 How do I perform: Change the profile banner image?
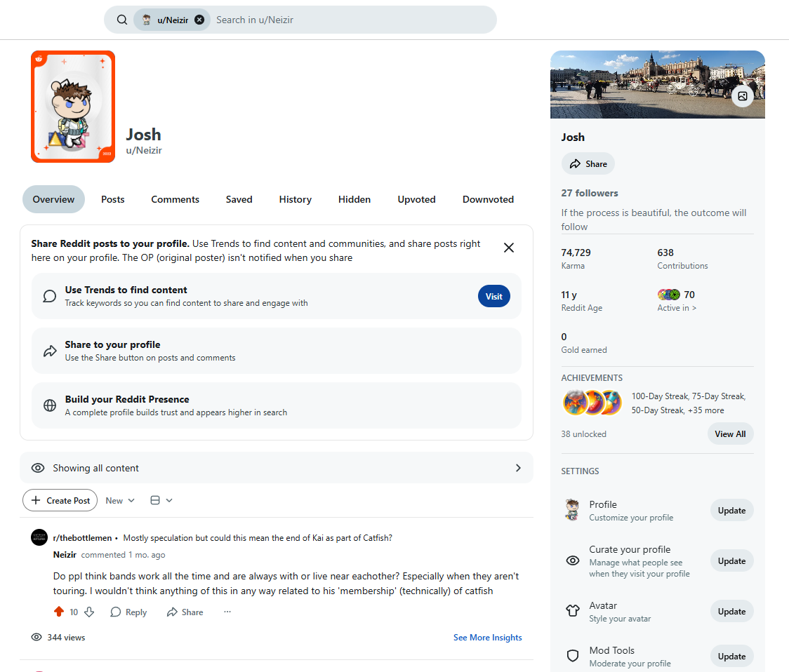(x=742, y=96)
